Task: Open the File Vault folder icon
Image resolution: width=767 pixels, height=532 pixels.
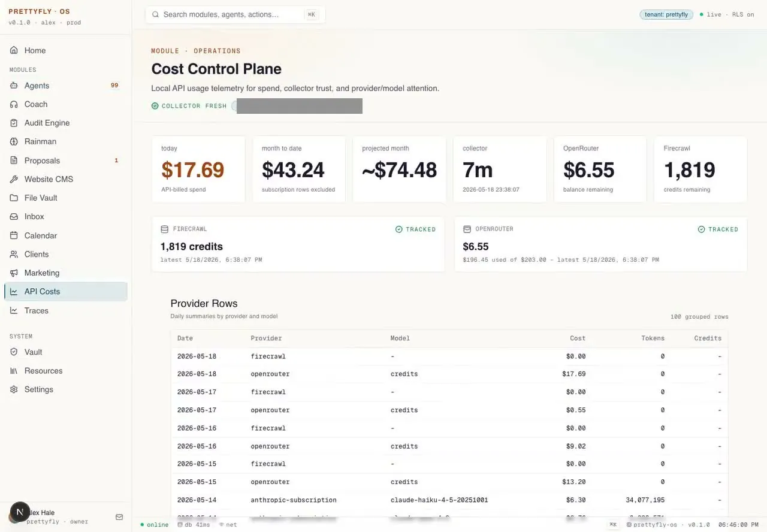Action: (x=14, y=198)
